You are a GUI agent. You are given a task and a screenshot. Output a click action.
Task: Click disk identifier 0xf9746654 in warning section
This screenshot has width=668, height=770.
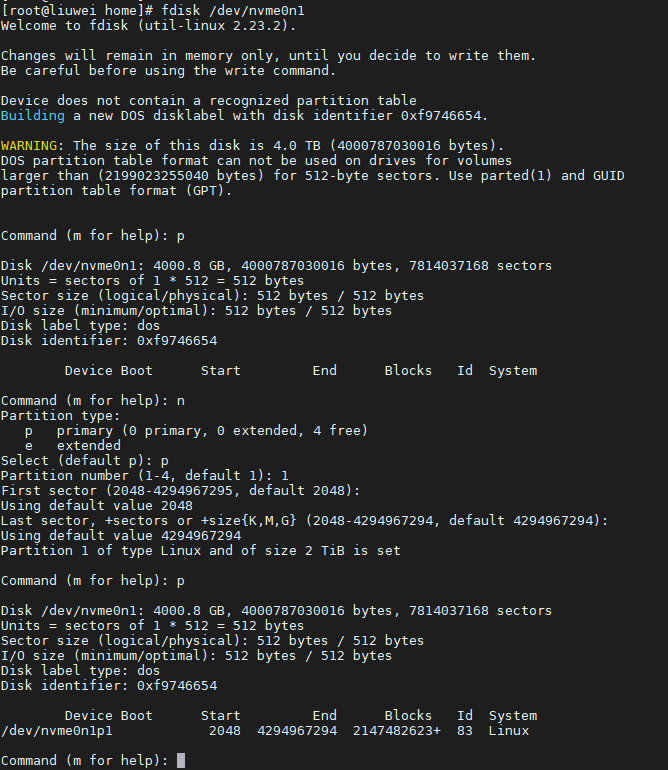(x=444, y=116)
